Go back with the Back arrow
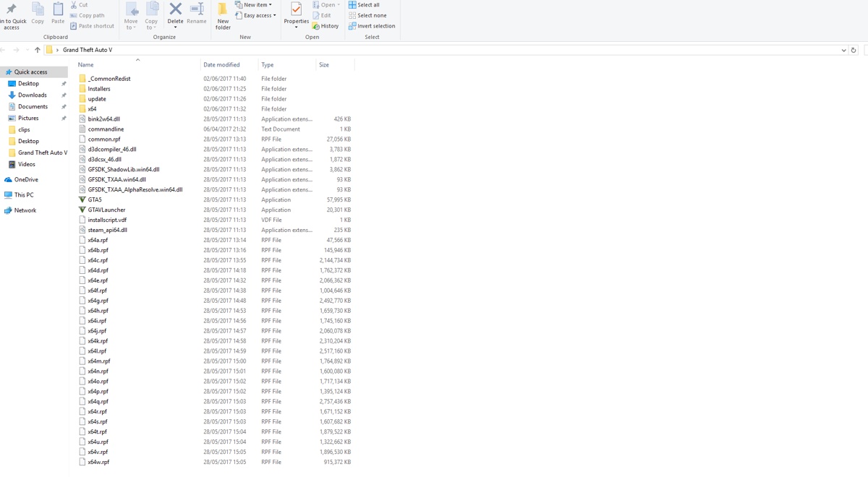The height and width of the screenshot is (477, 868). [4, 50]
